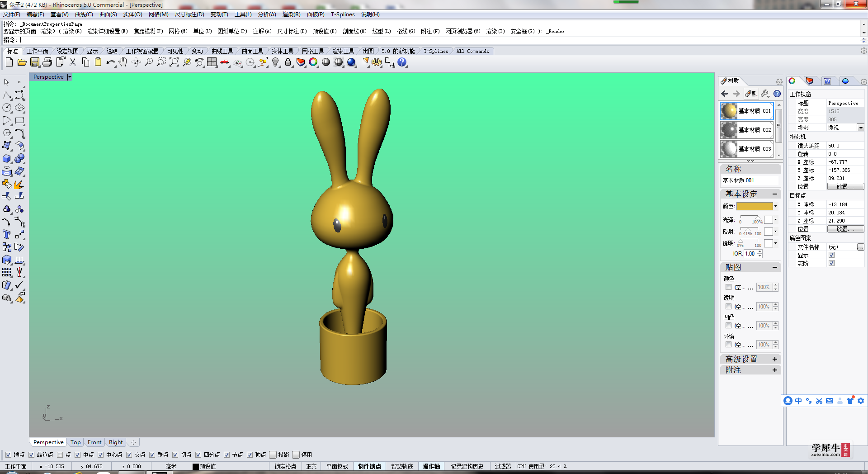Viewport: 868px width, 474px height.
Task: Click the red car icon
Action: tap(225, 62)
